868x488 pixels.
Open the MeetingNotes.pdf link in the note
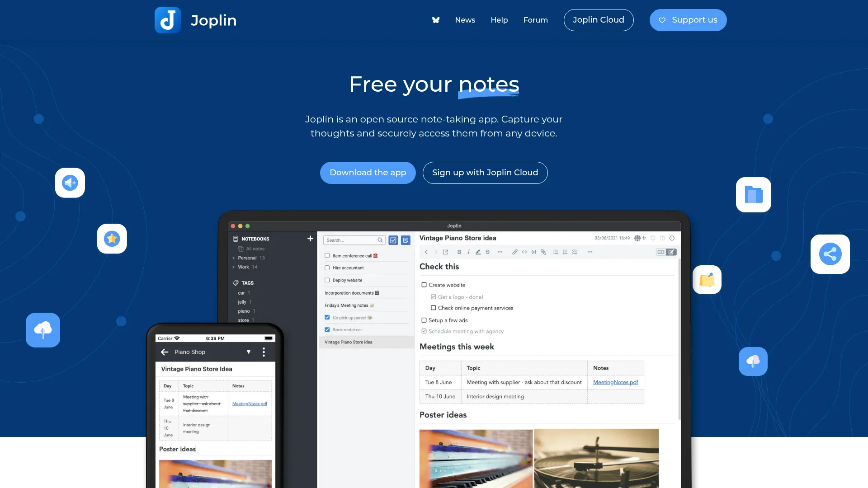click(616, 382)
